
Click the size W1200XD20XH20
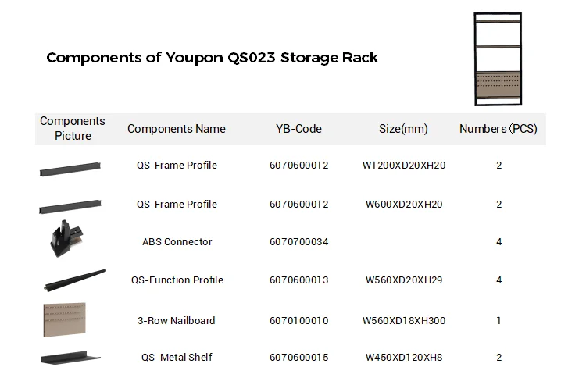(404, 166)
